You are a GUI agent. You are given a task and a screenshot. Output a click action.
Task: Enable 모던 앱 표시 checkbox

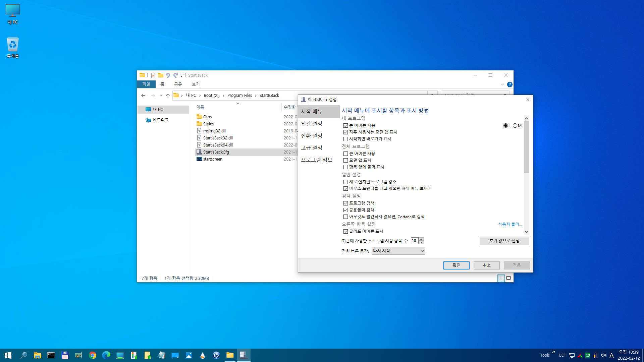point(345,160)
